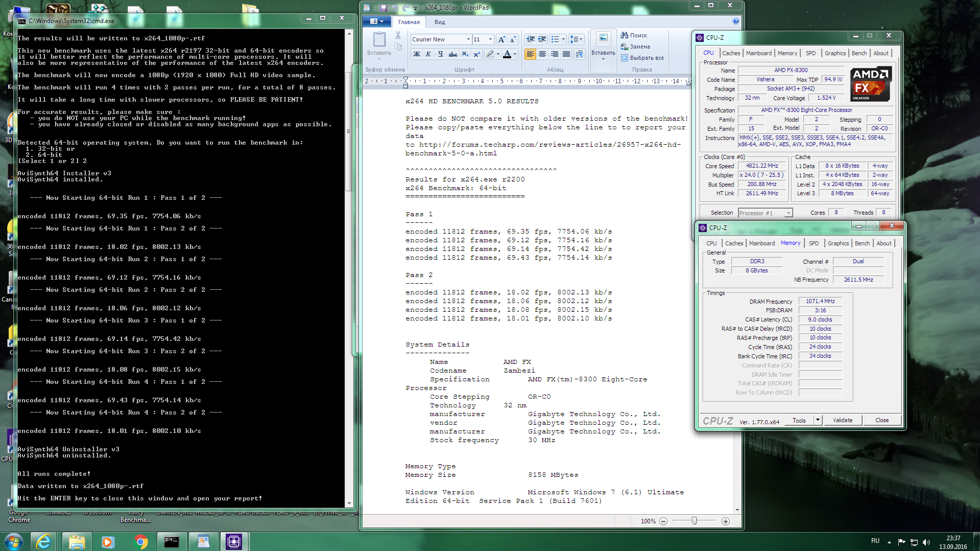980x551 pixels.
Task: Click the Close button in CPU-Z
Action: tap(882, 420)
